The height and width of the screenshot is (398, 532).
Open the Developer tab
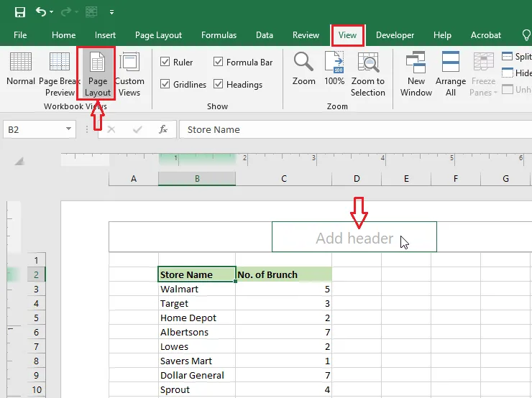(x=395, y=35)
